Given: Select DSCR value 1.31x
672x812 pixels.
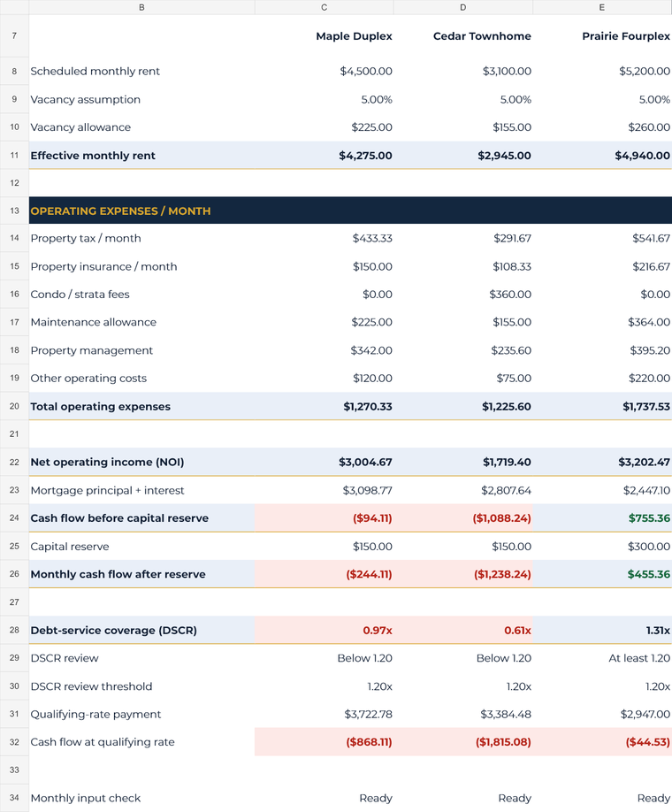Looking at the screenshot, I should pyautogui.click(x=602, y=631).
